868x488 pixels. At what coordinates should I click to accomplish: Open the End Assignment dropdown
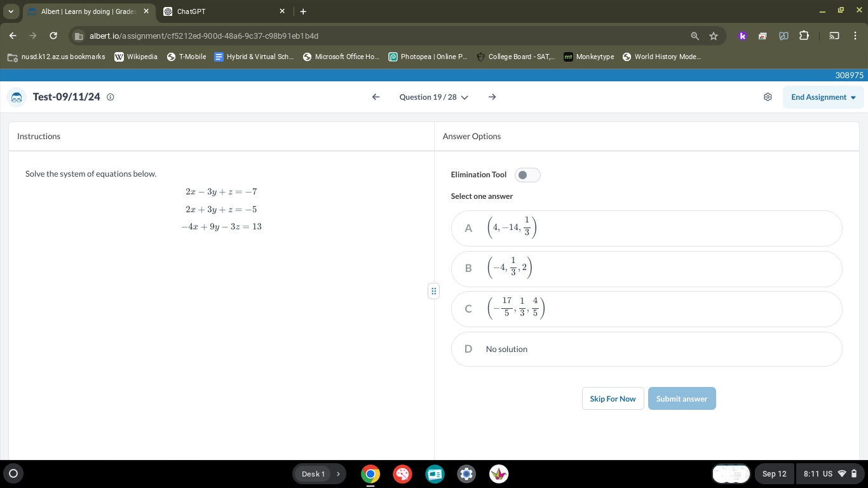coord(823,97)
